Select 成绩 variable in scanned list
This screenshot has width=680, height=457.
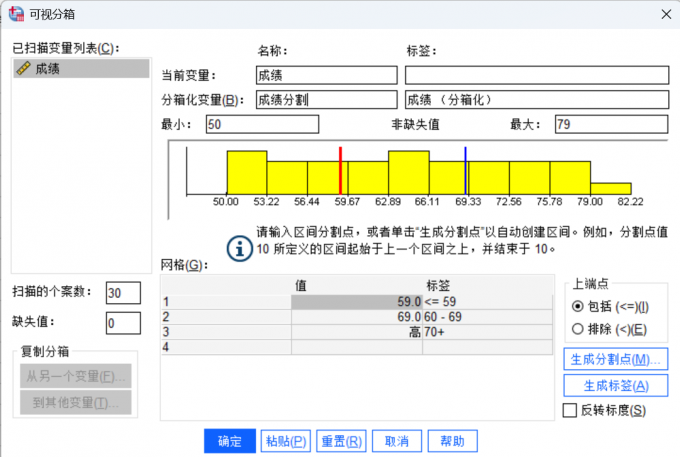[82, 69]
